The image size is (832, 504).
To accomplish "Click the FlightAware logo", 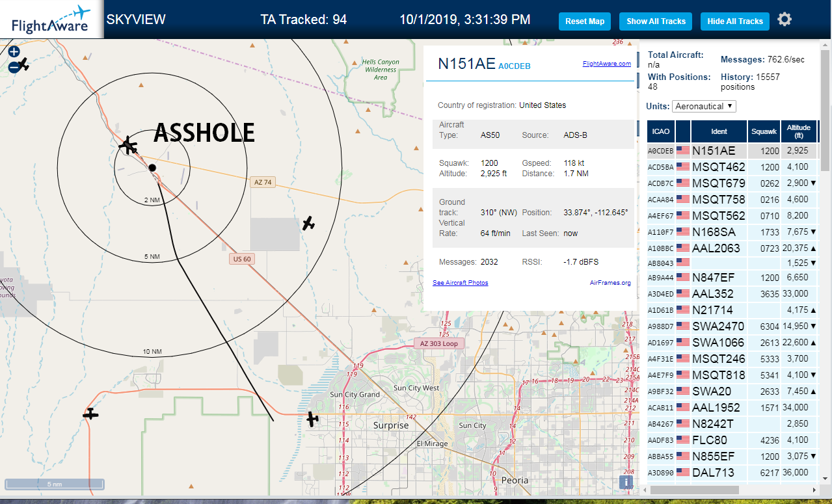I will tap(51, 20).
